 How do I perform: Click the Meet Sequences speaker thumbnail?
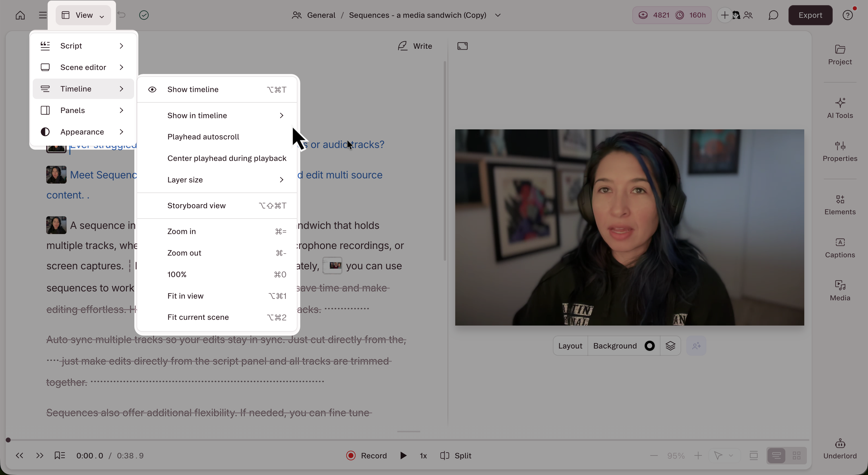click(56, 175)
